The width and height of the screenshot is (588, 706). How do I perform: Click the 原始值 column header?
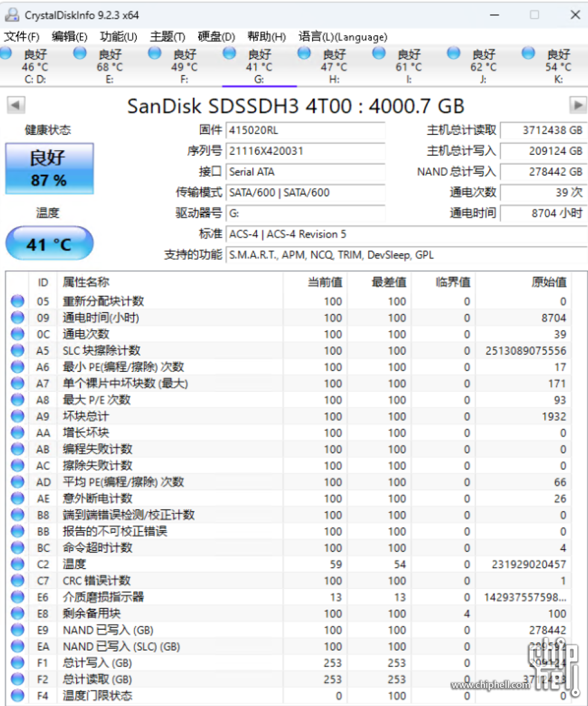click(x=524, y=282)
